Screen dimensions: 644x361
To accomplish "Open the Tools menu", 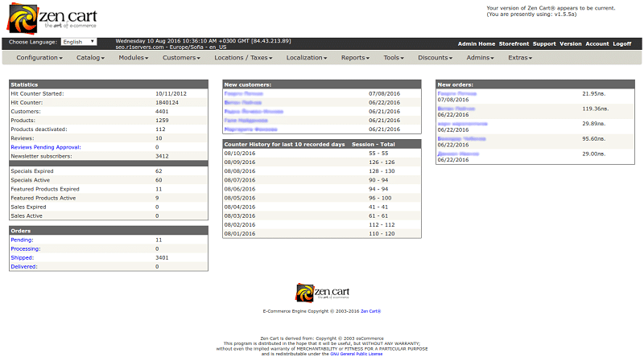I will [x=394, y=58].
